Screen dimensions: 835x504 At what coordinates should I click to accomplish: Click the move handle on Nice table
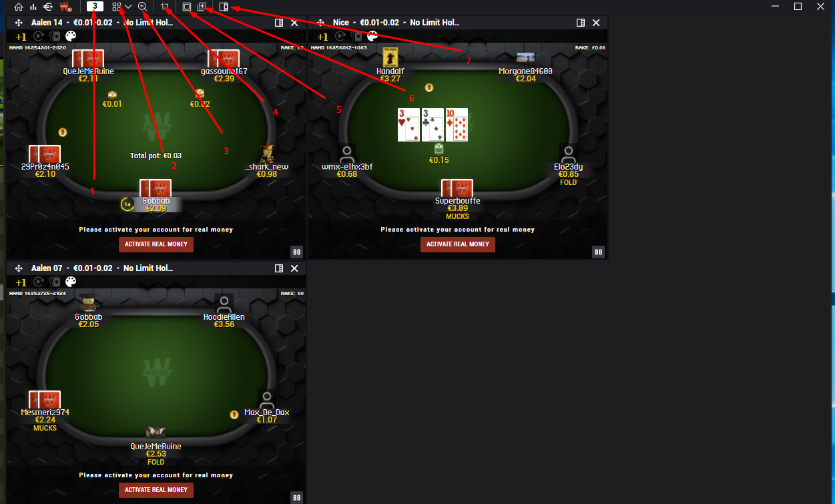click(x=320, y=23)
